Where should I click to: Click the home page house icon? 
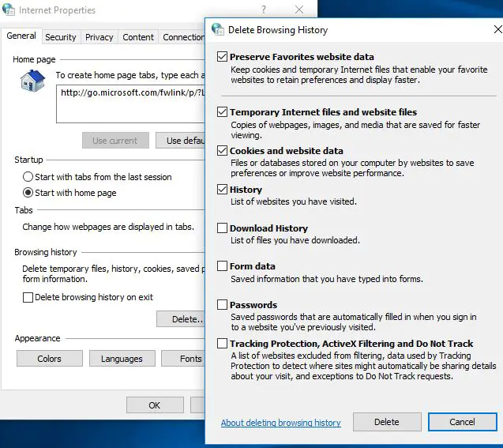tap(32, 81)
